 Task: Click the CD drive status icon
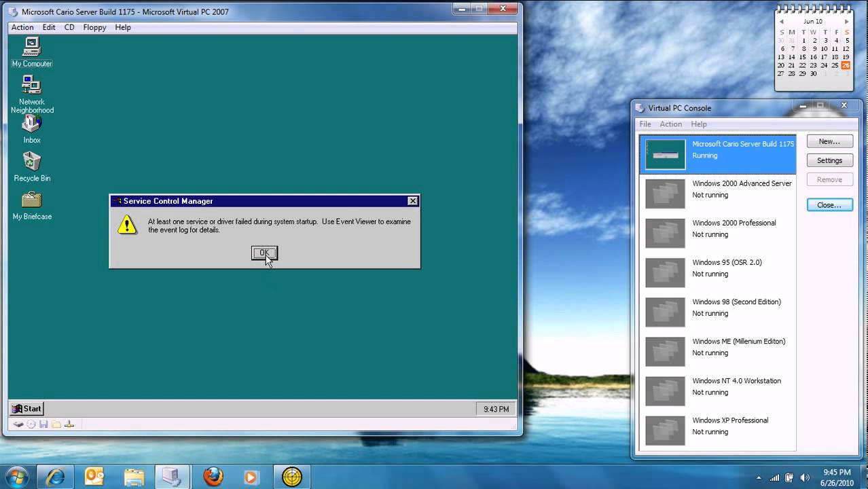(31, 424)
